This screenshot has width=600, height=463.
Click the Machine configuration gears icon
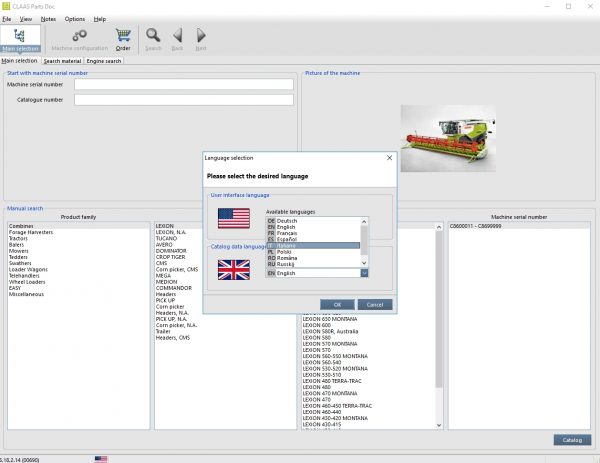80,36
